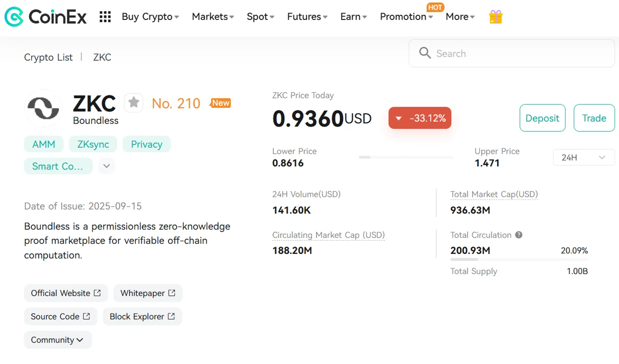Click the 936.63M market cap value
This screenshot has width=619, height=364.
(470, 210)
